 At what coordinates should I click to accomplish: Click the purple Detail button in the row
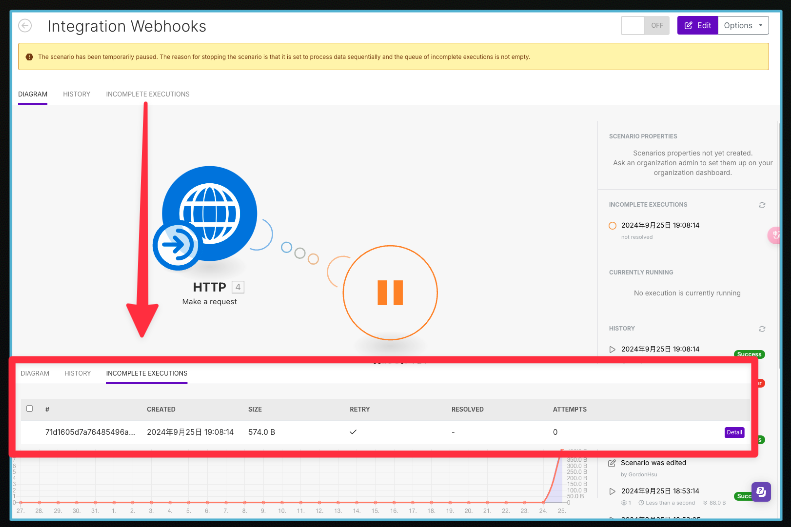coord(734,432)
